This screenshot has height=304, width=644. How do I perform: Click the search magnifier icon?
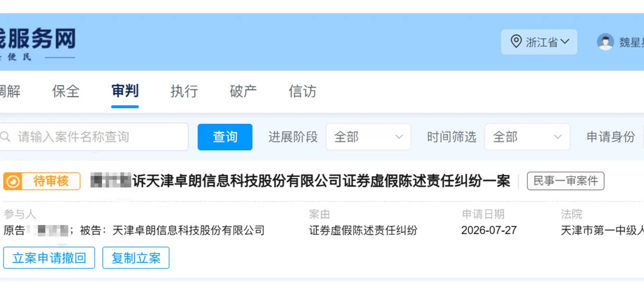tap(5, 137)
